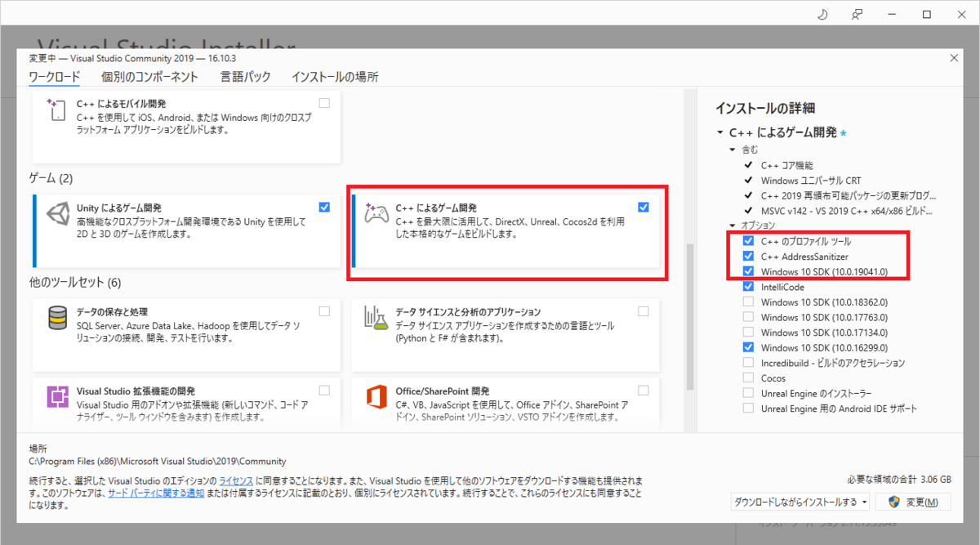Check the Unreal Engine のインストーラー option

point(748,393)
